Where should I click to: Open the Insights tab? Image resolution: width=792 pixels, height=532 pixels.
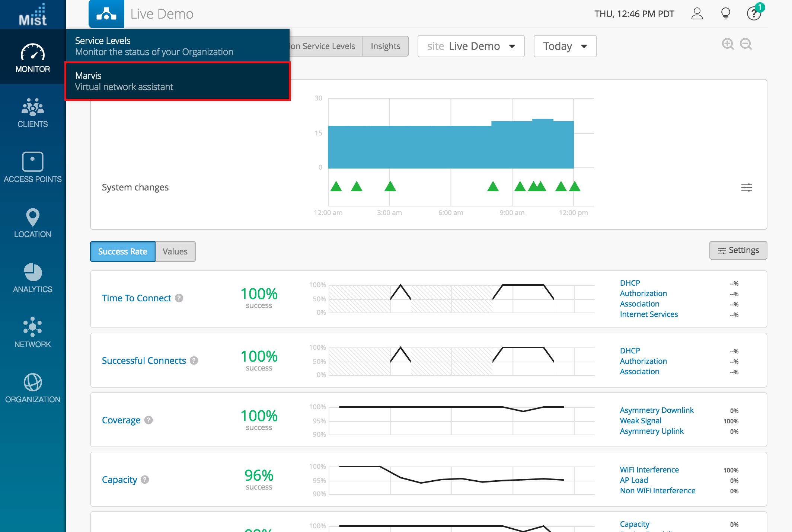tap(385, 46)
